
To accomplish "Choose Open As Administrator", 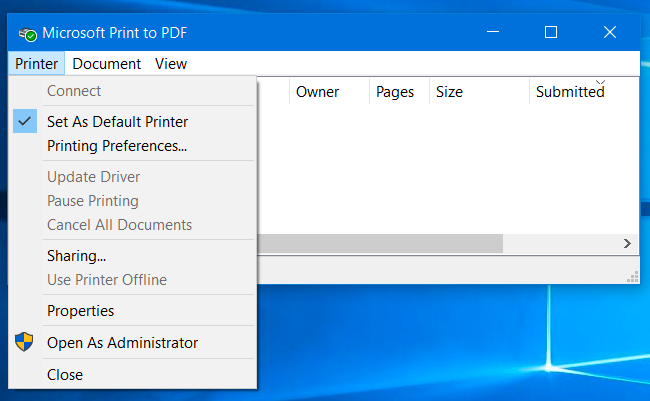I will coord(122,342).
